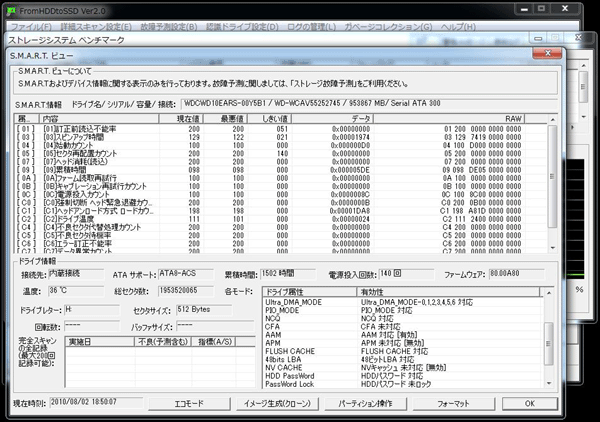Viewport: 600px width, 422px height.
Task: Select the [0A]ファーム読取再試行 row
Action: pos(281,178)
